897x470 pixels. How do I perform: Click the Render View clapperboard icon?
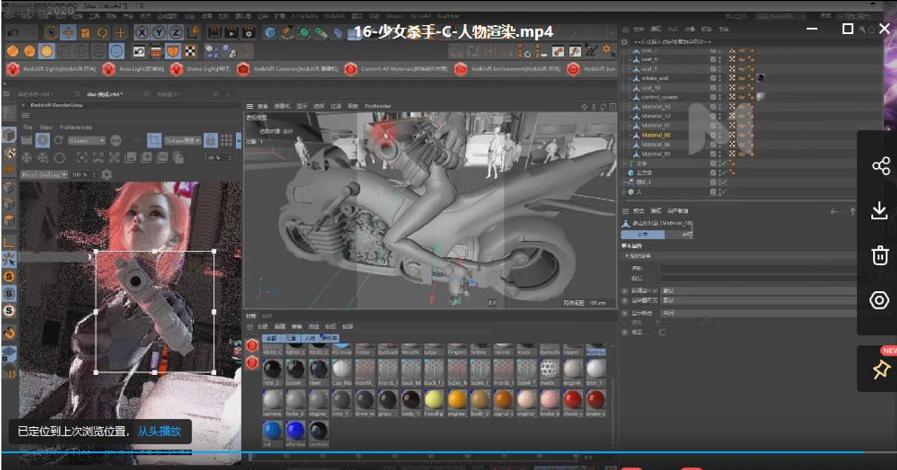214,33
